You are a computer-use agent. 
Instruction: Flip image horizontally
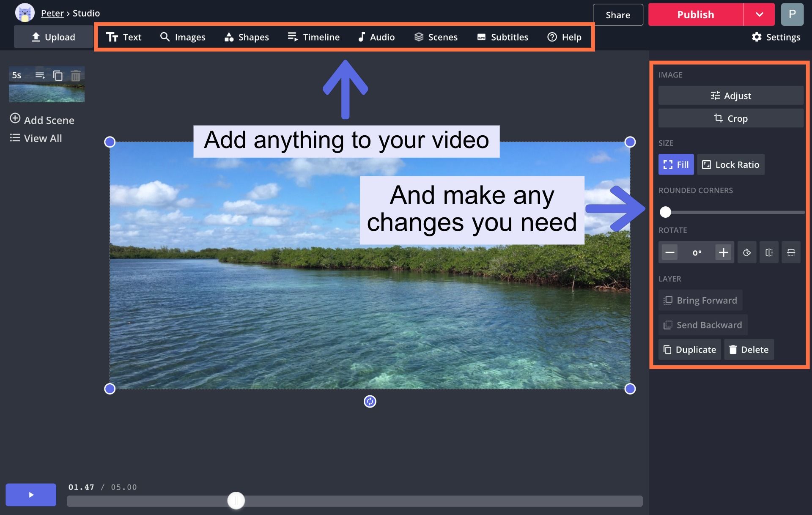pos(769,252)
